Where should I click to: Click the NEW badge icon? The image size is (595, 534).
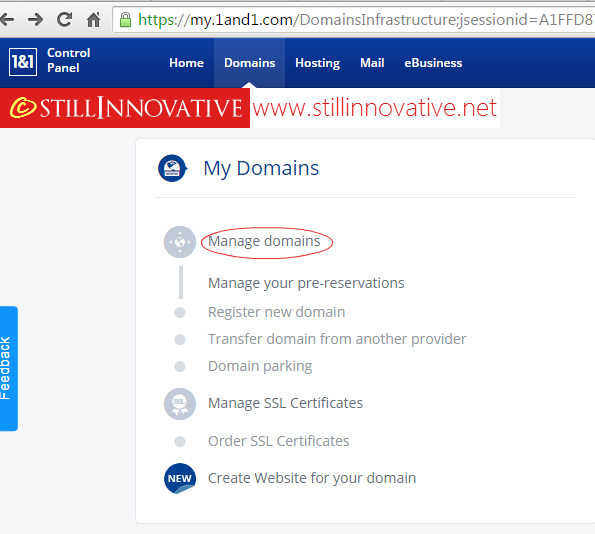pos(180,479)
